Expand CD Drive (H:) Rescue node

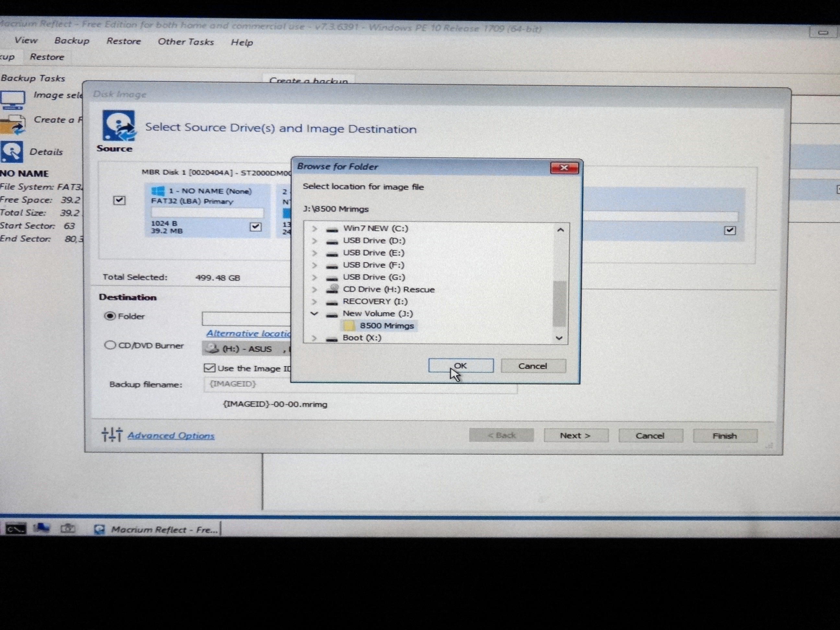click(x=314, y=289)
